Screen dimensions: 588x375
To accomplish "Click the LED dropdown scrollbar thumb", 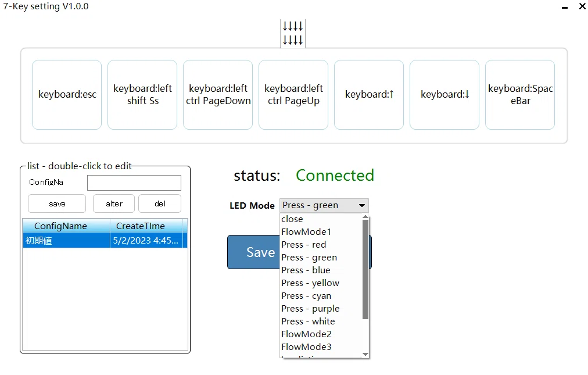I will 365,270.
